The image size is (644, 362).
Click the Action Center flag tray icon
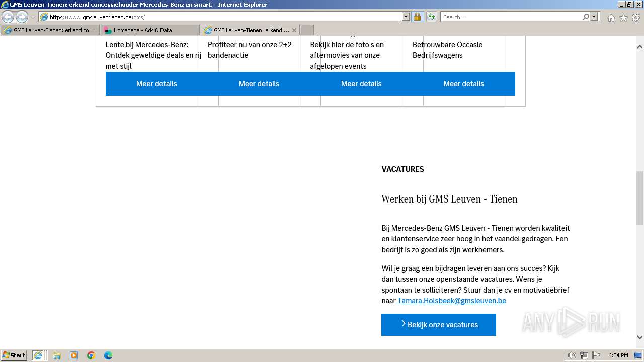pyautogui.click(x=596, y=355)
